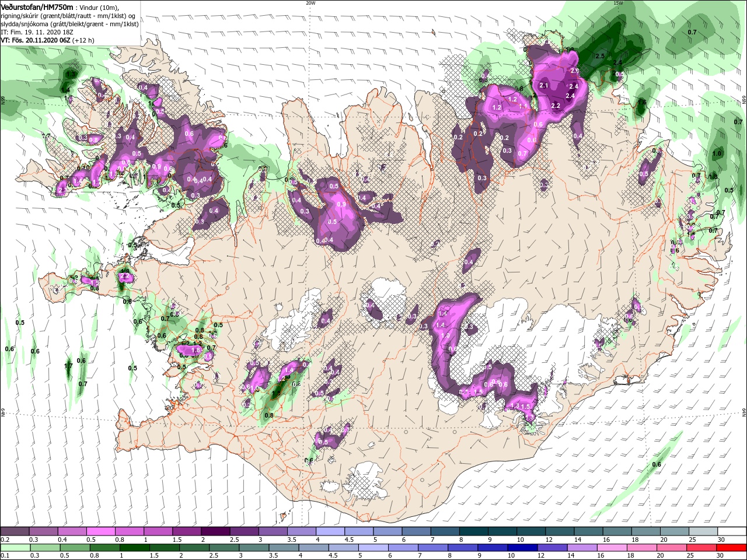The height and width of the screenshot is (560, 747).
Task: Click the darkest purple swatch labeled 2 in top legend
Action: click(x=215, y=531)
